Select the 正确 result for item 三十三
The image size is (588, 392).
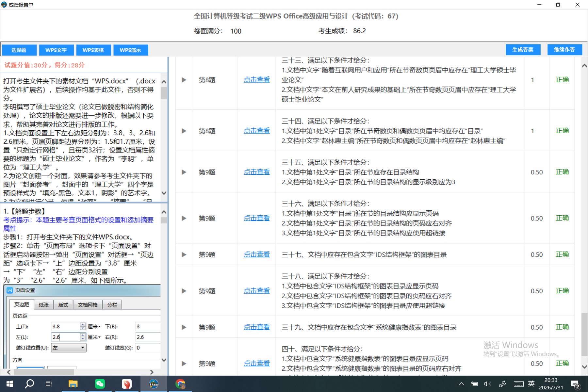562,80
